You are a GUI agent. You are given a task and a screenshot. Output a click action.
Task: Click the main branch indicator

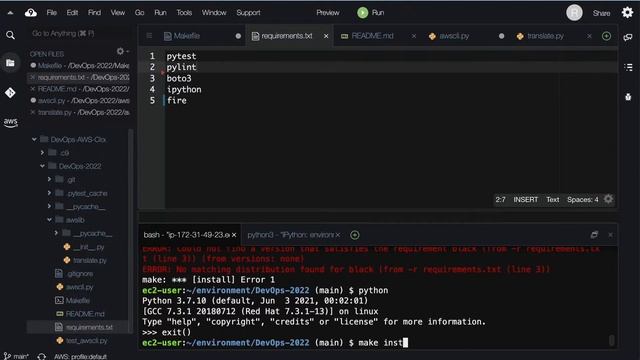[x=16, y=356]
